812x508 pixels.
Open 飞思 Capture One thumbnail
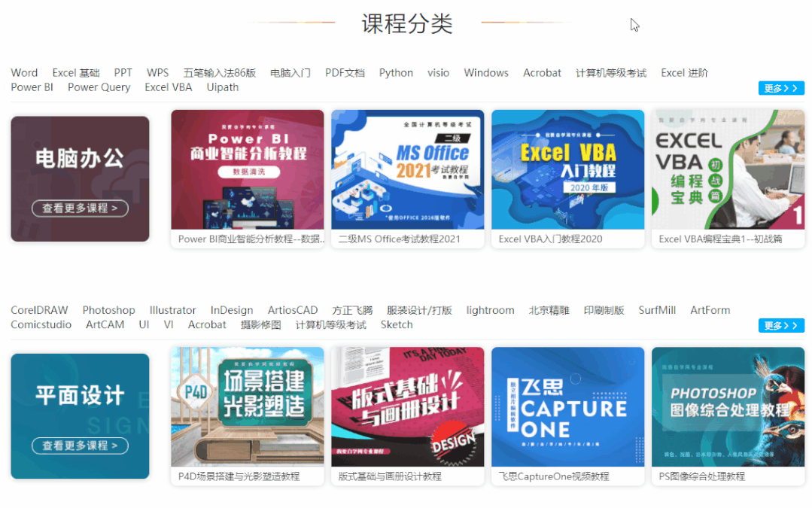point(567,406)
